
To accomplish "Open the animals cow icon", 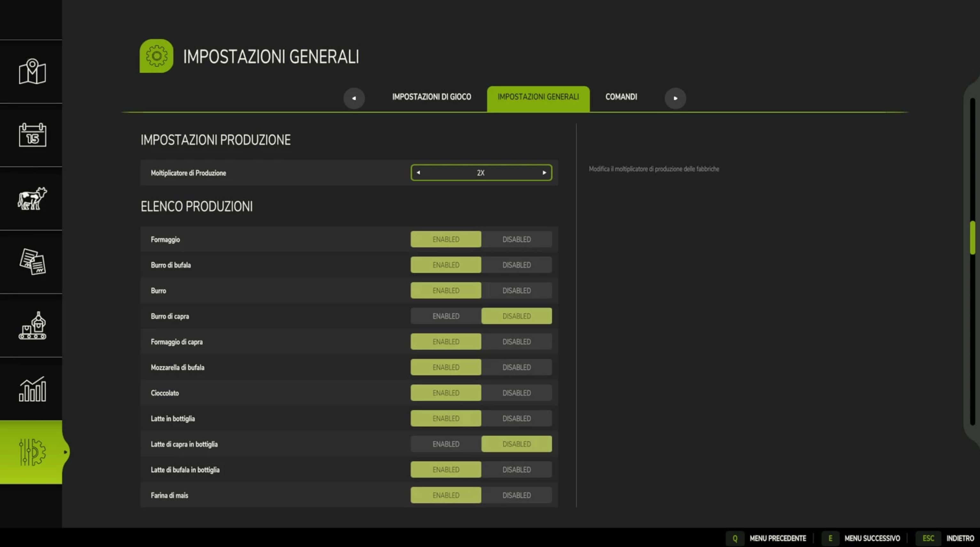I will tap(32, 198).
